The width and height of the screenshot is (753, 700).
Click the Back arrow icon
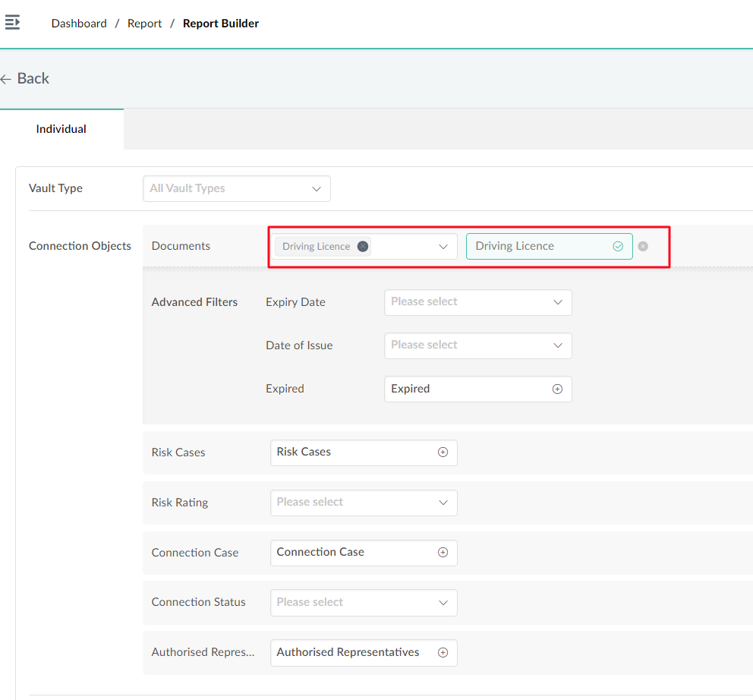point(6,79)
